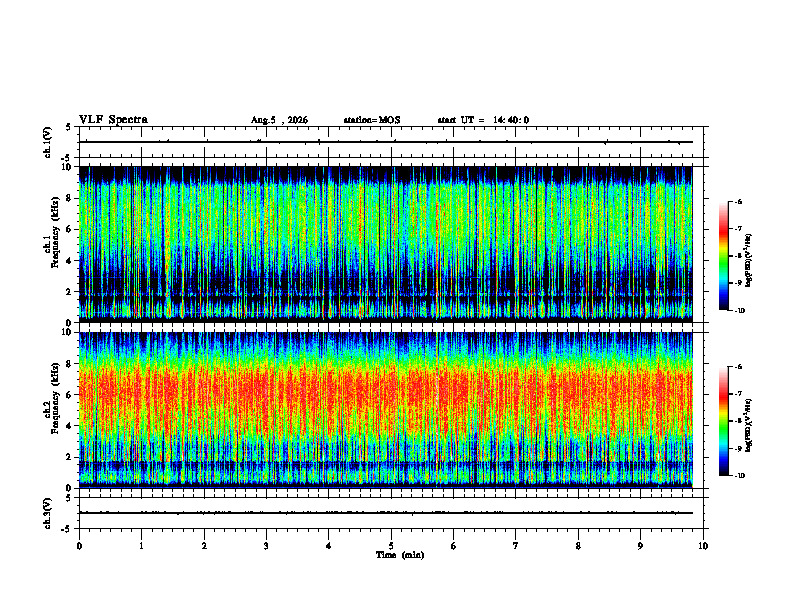Click the ch.2 frequency tick label "6"
792x612 pixels.
70,395
